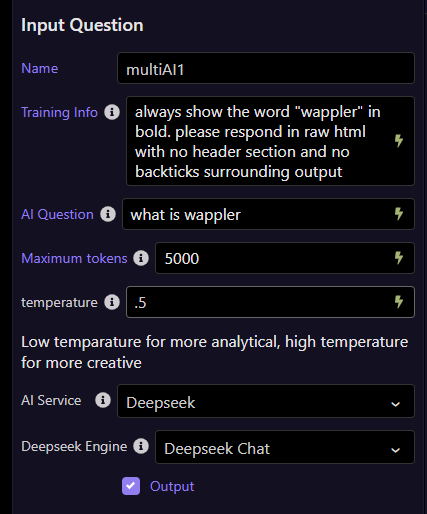Click info icon beside AI Question
Viewport: 427px width, 514px height.
(108, 214)
